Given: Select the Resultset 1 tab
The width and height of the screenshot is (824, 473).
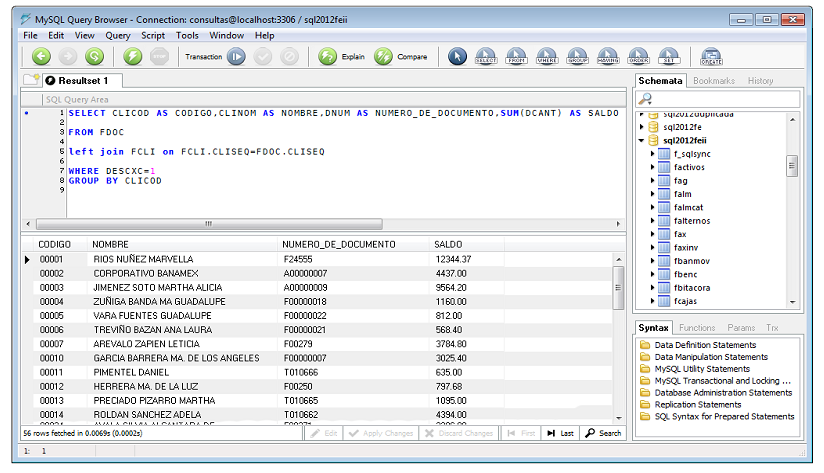Looking at the screenshot, I should tap(83, 80).
